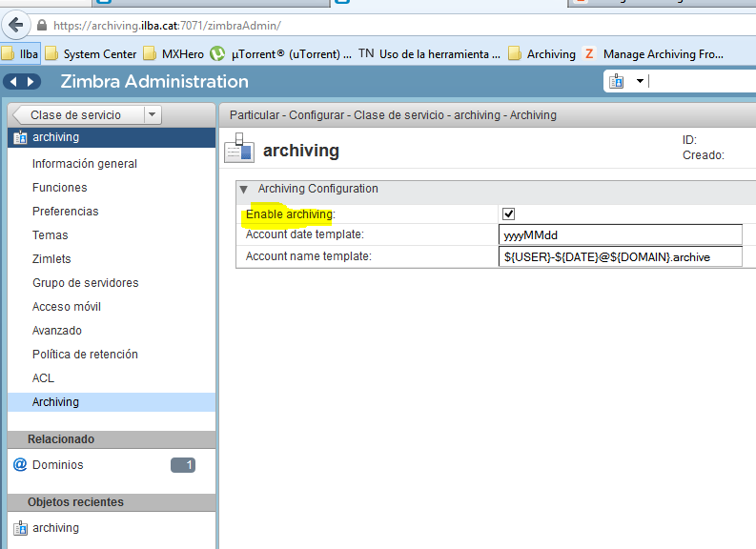
Task: Open the Uso de la herramienta bookmark
Action: coord(430,53)
